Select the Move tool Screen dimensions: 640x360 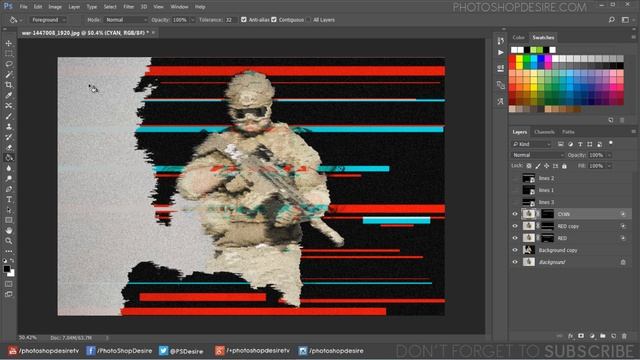coord(9,43)
